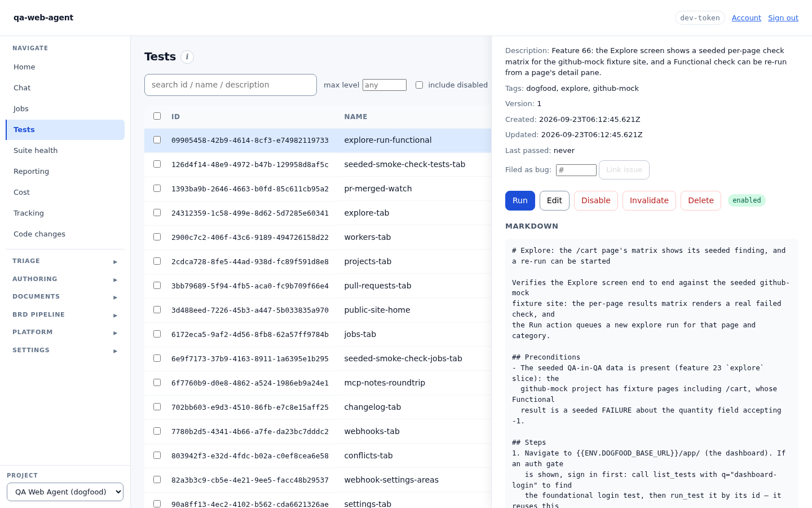Tick the checkbox for jobs-tab test

pyautogui.click(x=157, y=334)
